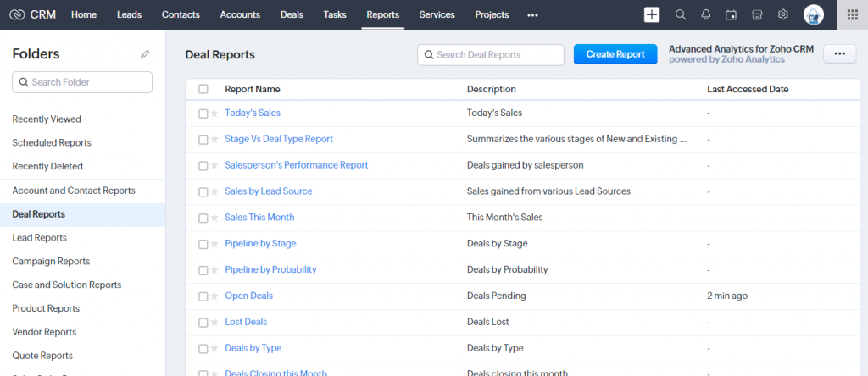Tick the Sales by Lead Source checkbox
The width and height of the screenshot is (868, 376).
pos(203,192)
